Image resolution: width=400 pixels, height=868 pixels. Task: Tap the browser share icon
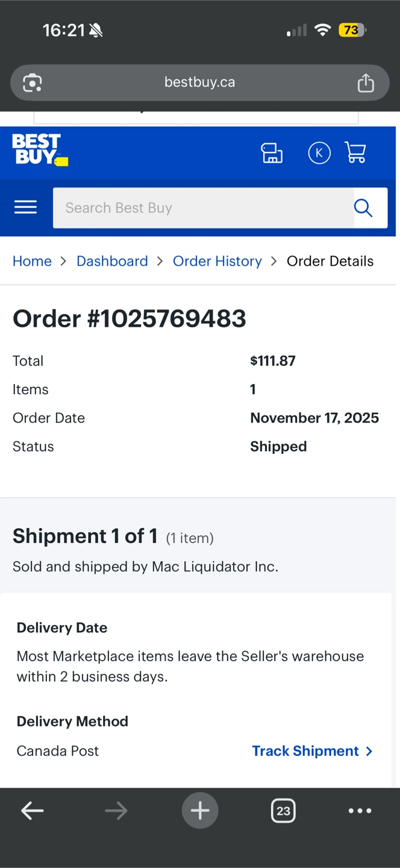[366, 83]
